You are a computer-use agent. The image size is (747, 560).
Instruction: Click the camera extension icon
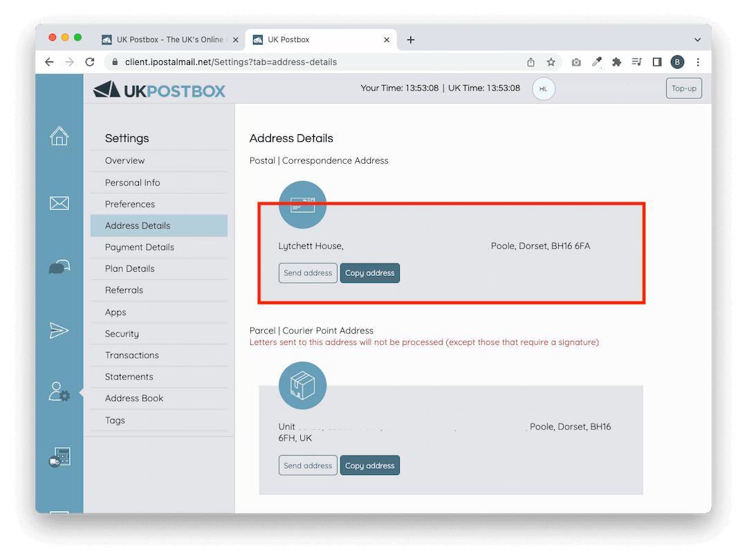pyautogui.click(x=576, y=62)
